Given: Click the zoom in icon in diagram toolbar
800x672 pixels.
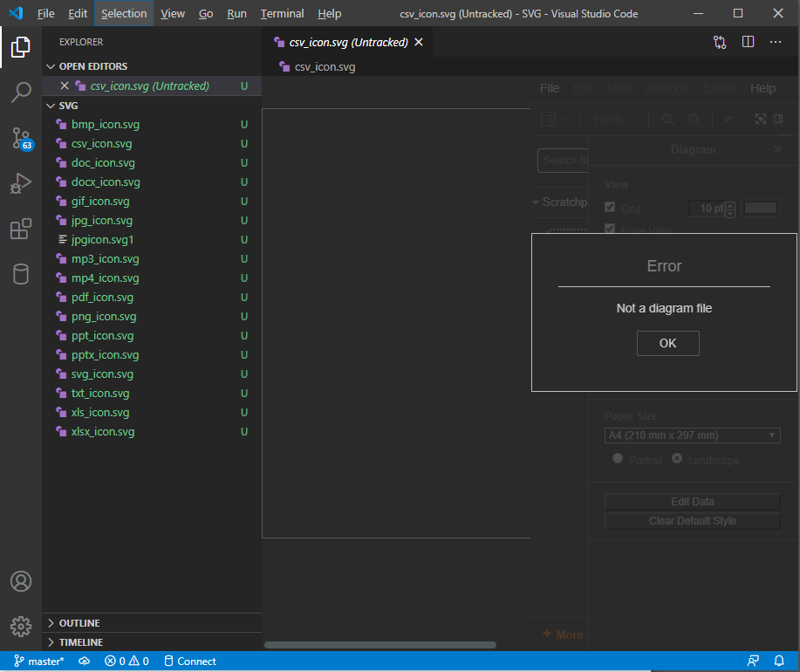Looking at the screenshot, I should (668, 120).
